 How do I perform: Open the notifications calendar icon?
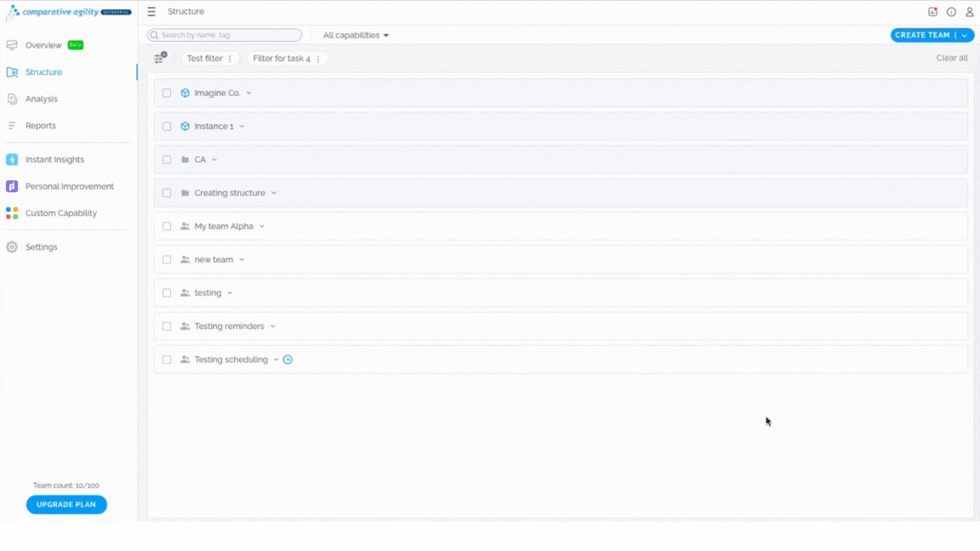click(932, 11)
